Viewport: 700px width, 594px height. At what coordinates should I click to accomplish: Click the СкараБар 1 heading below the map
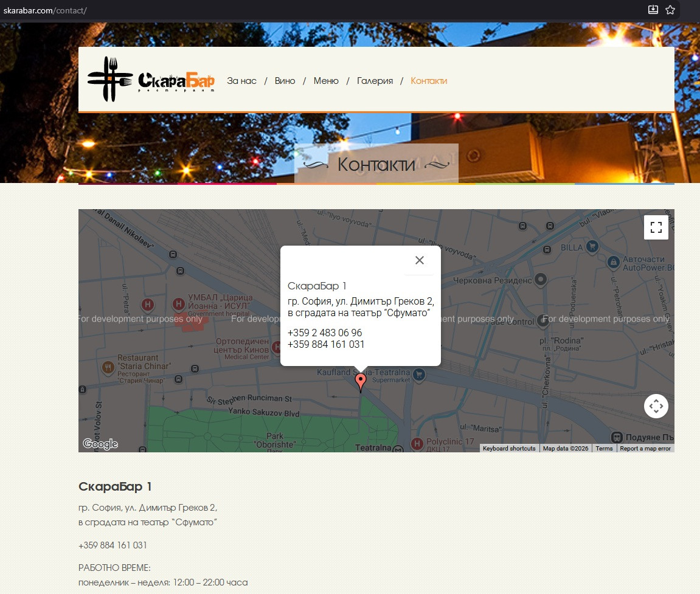(x=115, y=486)
